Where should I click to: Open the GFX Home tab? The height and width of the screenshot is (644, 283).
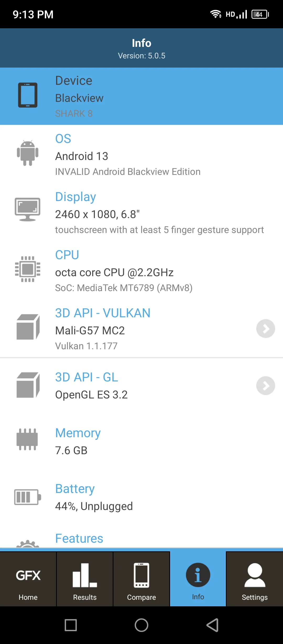click(28, 579)
